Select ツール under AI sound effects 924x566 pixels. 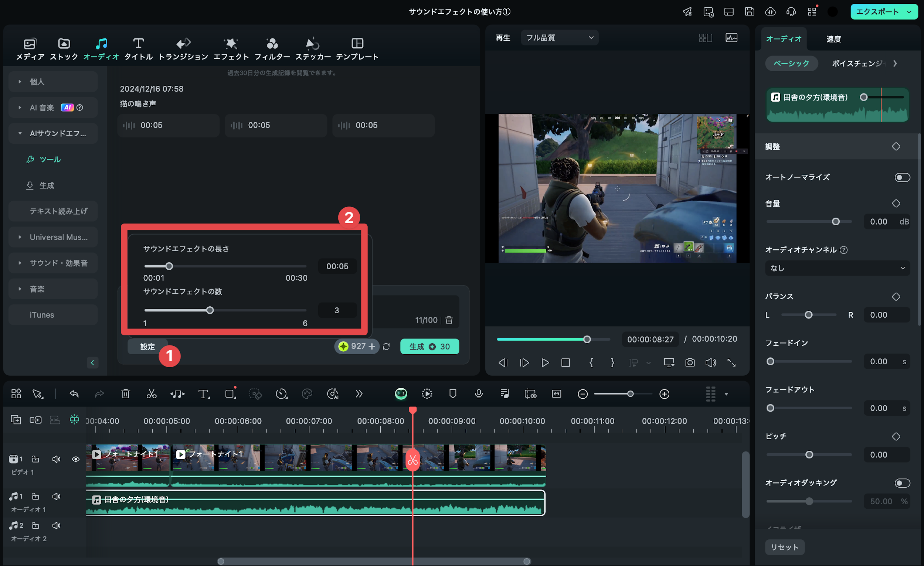coord(44,159)
